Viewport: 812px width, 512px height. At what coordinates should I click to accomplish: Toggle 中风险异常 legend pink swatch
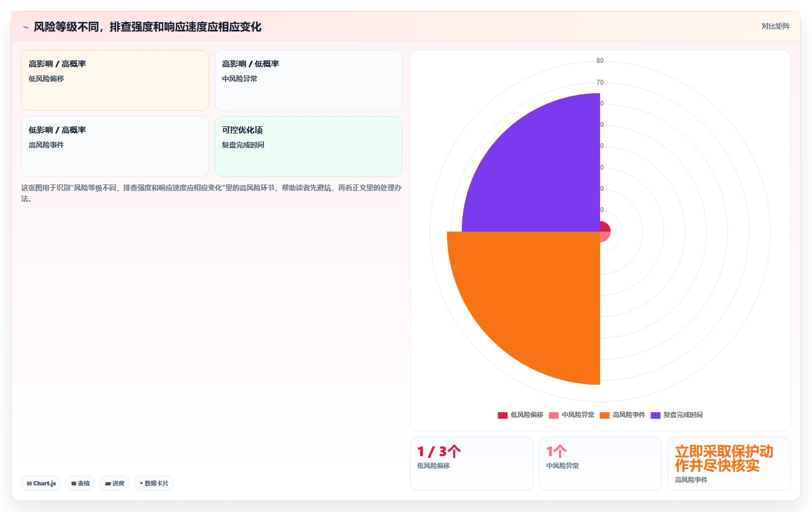[x=553, y=415]
